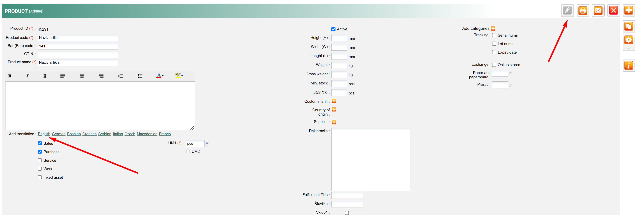
Task: Click the orange plus add-new icon
Action: (628, 11)
